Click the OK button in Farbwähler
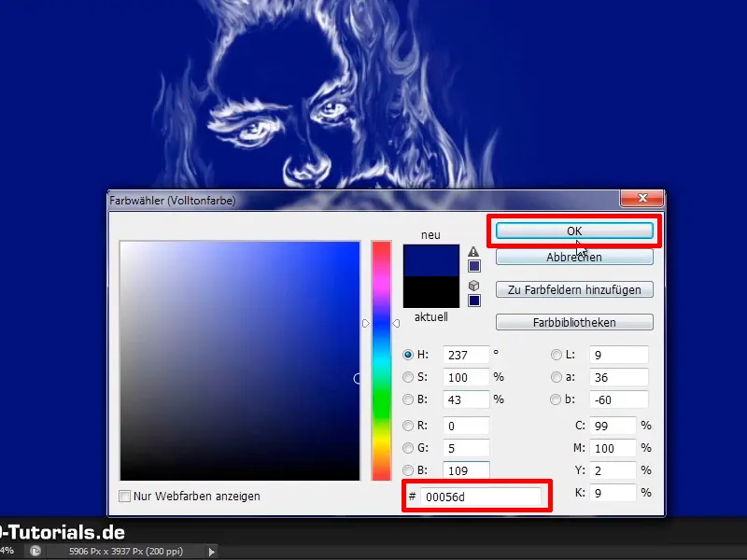The image size is (747, 560). (574, 231)
